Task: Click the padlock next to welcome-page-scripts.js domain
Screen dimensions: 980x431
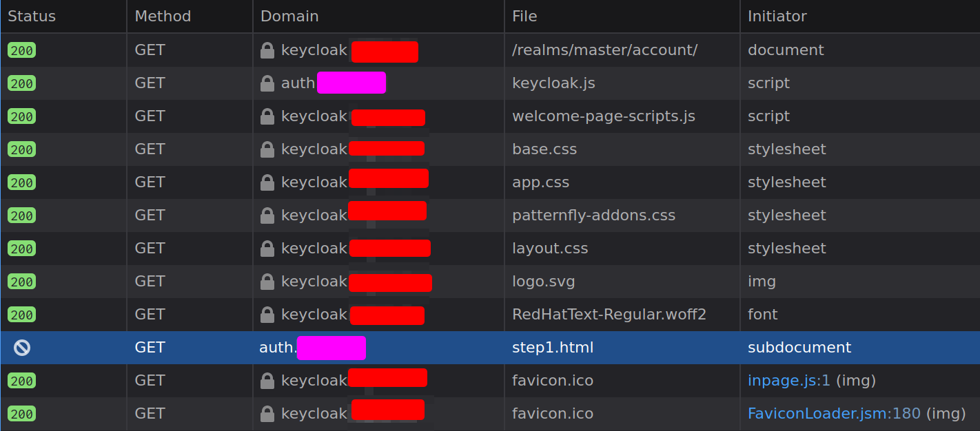Action: 267,116
